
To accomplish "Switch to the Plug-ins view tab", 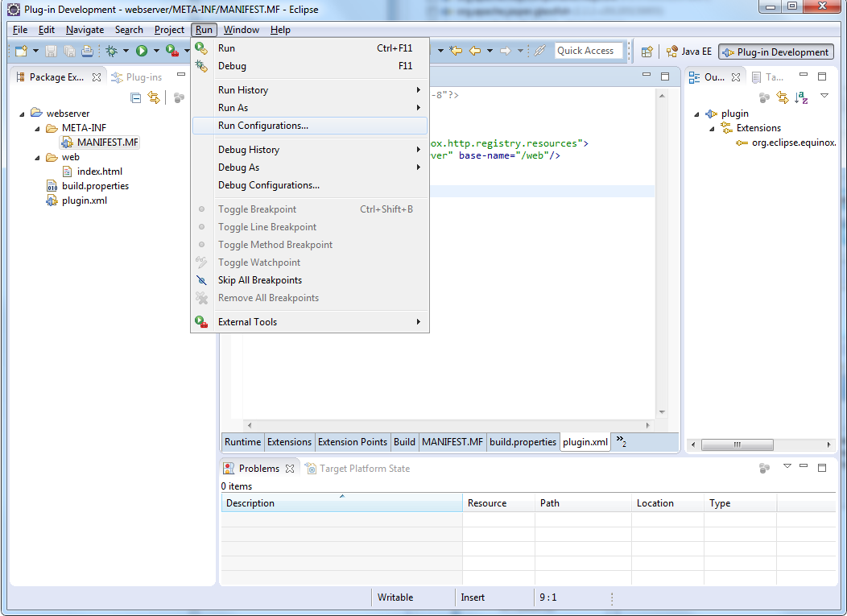I will click(137, 77).
